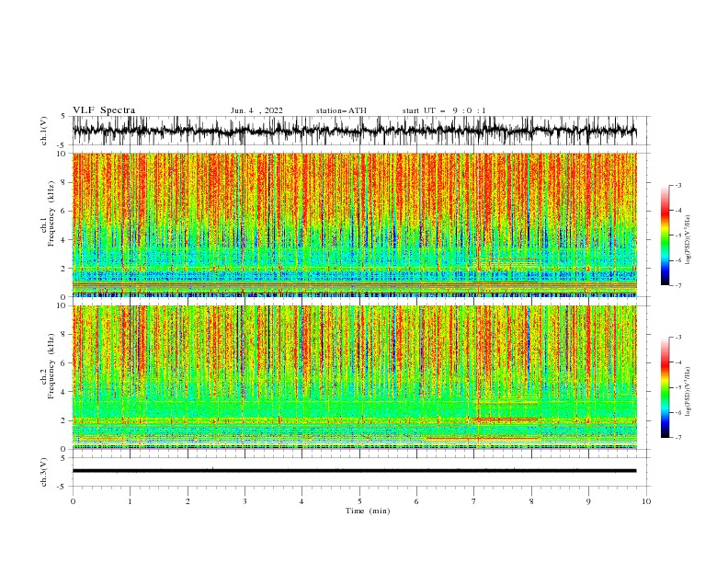Viewport: 728px width, 563px height.
Task: Click the ch.1 voltage waveform trace
Action: pos(354,131)
